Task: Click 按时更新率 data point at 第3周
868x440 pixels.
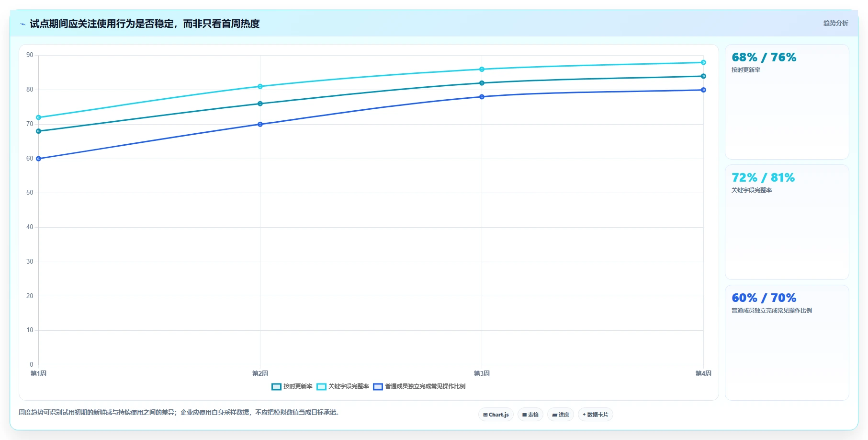Action: pos(482,83)
